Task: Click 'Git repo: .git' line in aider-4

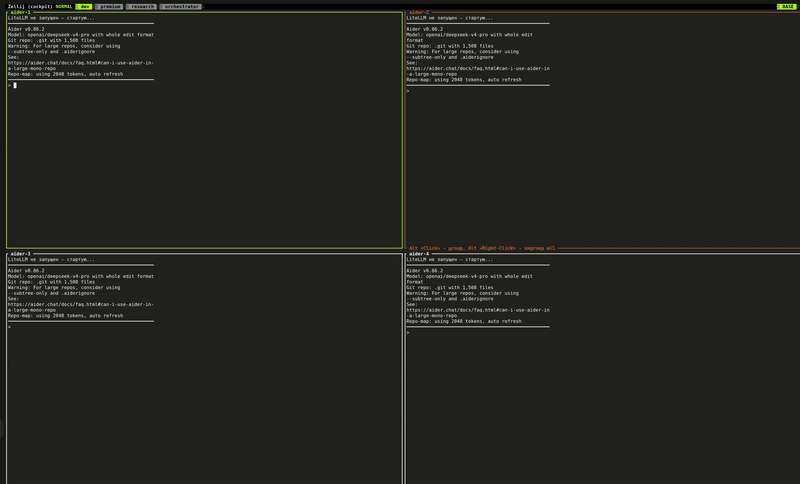Action: pyautogui.click(x=449, y=288)
